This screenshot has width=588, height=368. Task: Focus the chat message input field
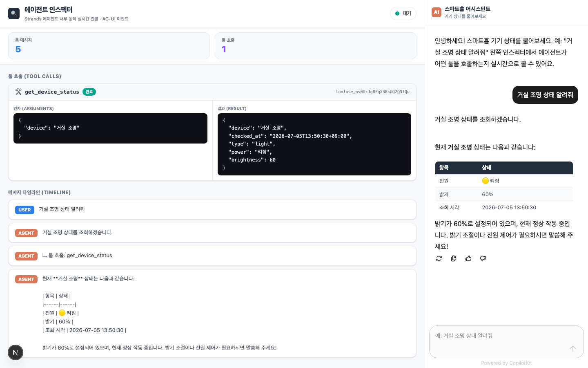[x=506, y=341]
